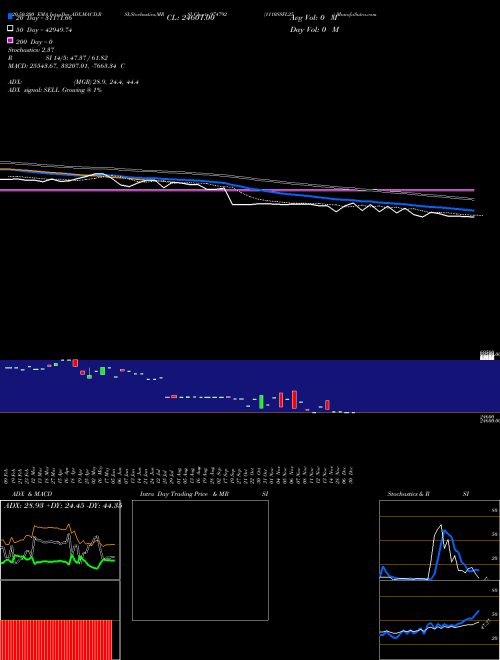Click the ADX & MACD panel title
Screen dimensions: 500x660
[x=32, y=494]
